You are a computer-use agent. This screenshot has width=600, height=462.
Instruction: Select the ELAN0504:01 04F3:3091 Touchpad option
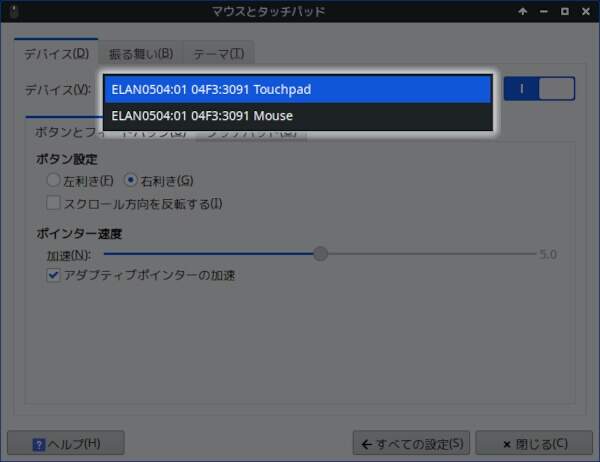tap(298, 89)
